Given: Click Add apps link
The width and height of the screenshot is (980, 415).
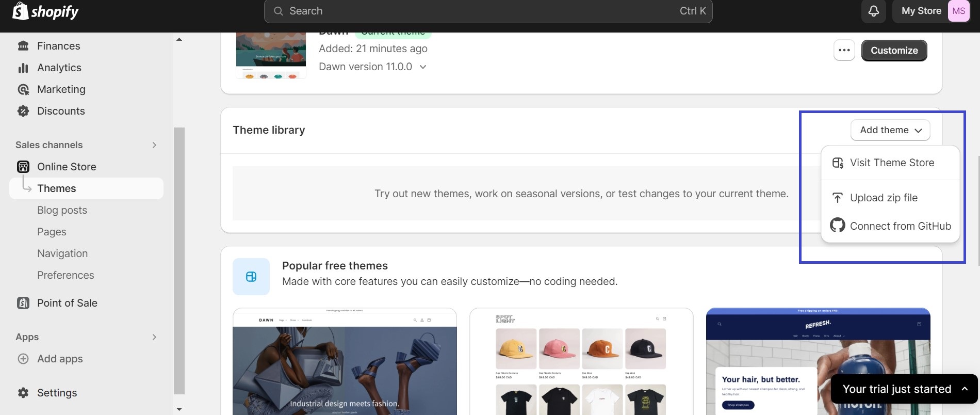Looking at the screenshot, I should click(x=60, y=359).
